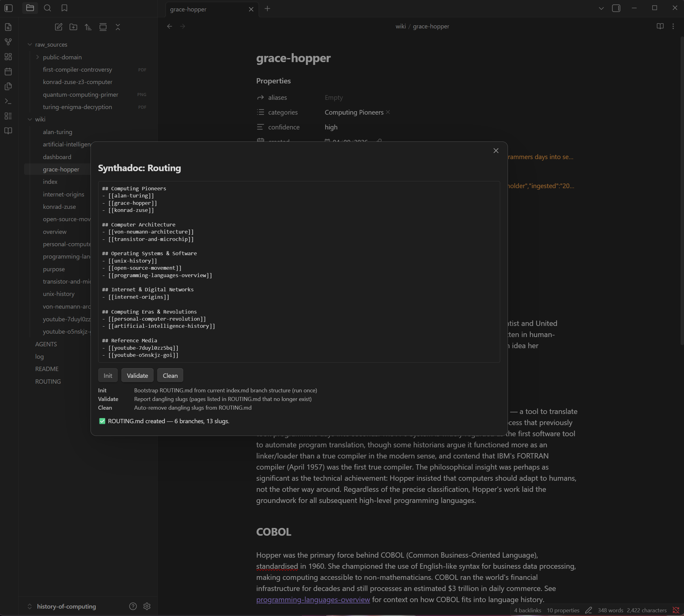
Task: Click the confidence value 'high'
Action: 331,127
